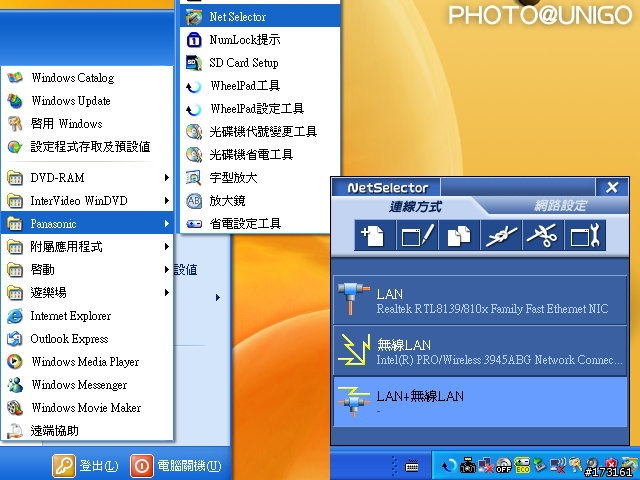Click the Net Selector menu icon
Screen dimensions: 640x480
coord(194,17)
